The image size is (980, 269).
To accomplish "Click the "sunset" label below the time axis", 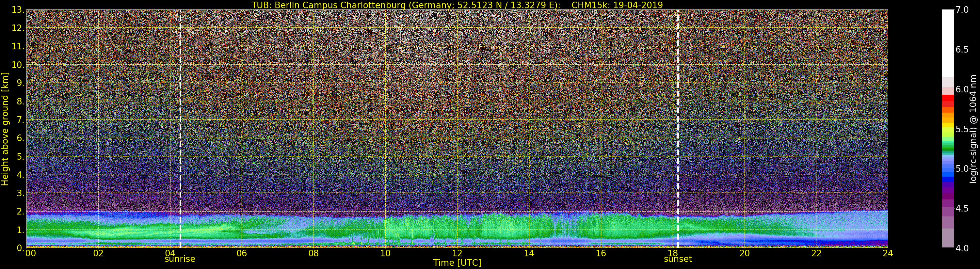I will coord(678,259).
